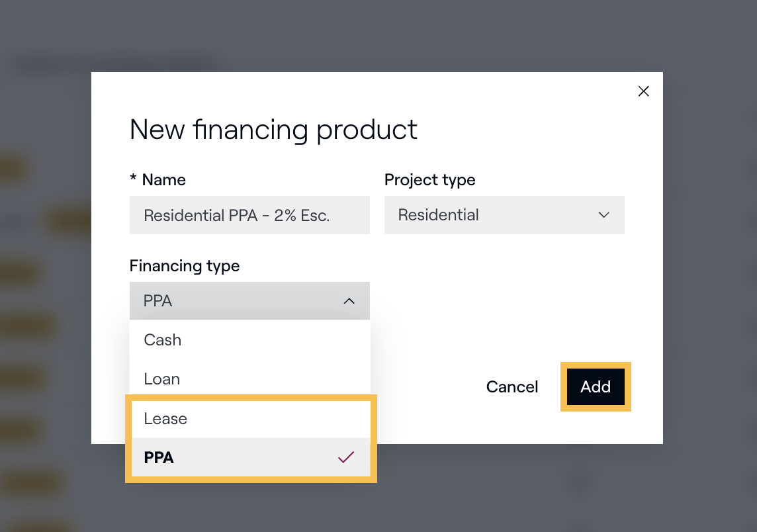Collapse the Financing type list via up chevron
This screenshot has height=532, width=757.
coord(349,301)
